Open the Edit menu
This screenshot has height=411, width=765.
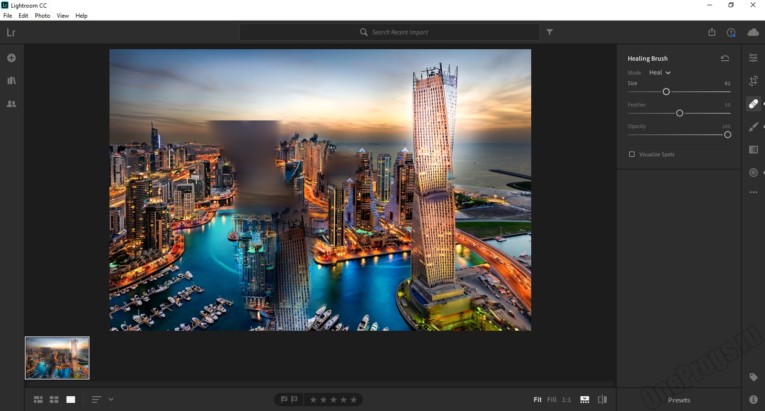[23, 16]
